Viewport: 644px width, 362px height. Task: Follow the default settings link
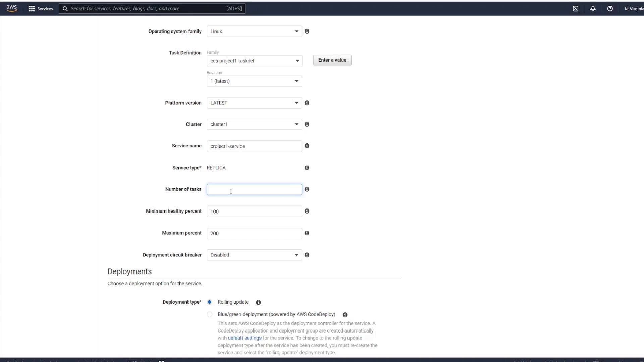pos(245,338)
